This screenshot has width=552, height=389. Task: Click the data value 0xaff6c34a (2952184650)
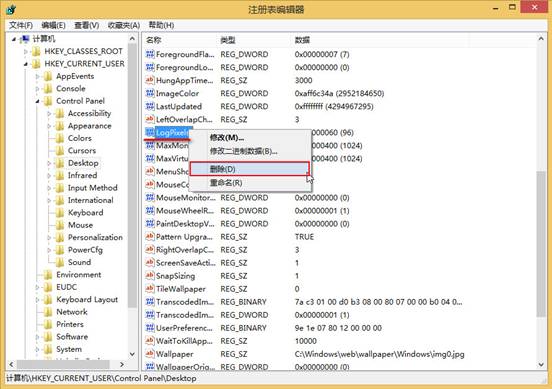339,93
